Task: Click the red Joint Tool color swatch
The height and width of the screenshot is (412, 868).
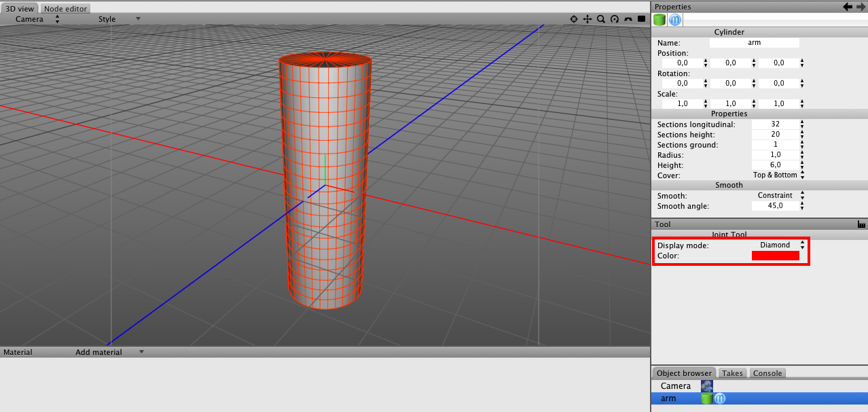Action: point(775,256)
